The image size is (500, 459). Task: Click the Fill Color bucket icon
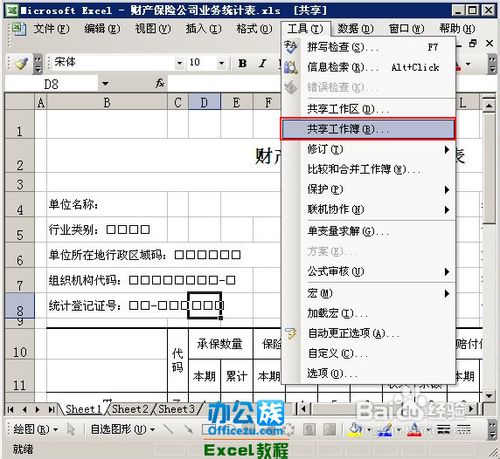[x=355, y=430]
